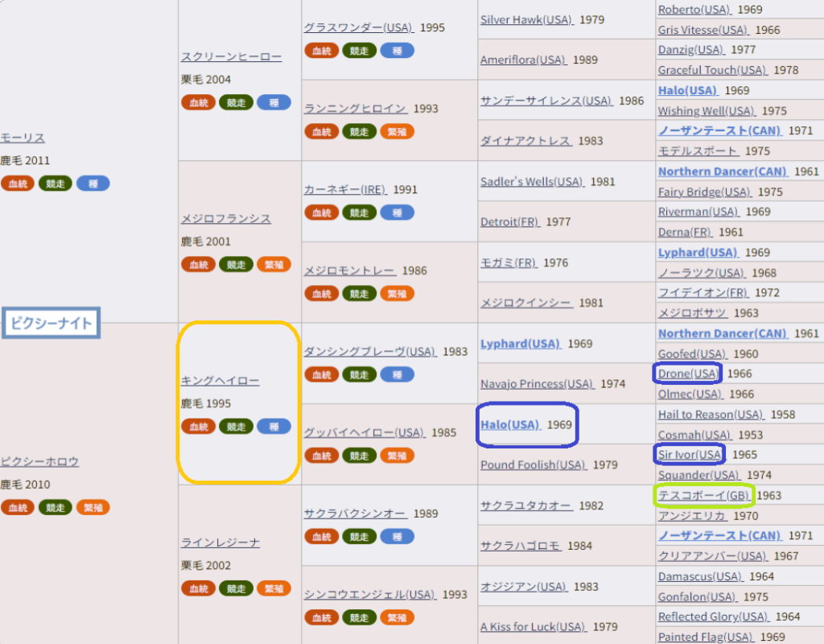Click 血統 badge under メジロフランシス
Viewport: 824px width, 644px height.
198,264
